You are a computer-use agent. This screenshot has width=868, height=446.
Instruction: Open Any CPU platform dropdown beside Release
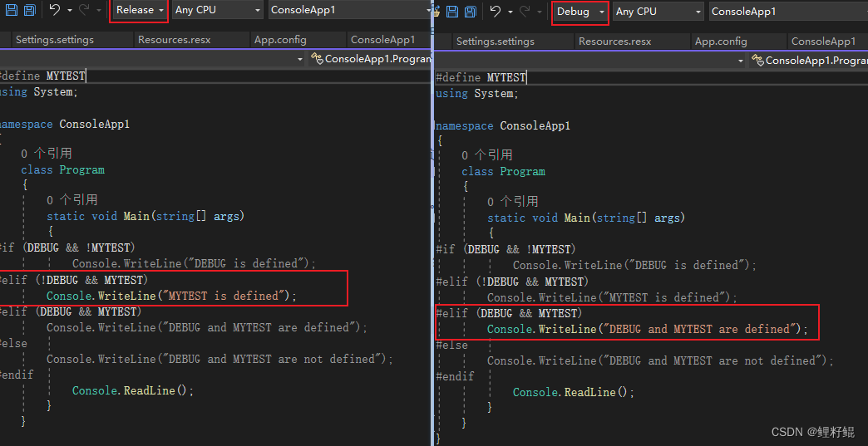218,11
